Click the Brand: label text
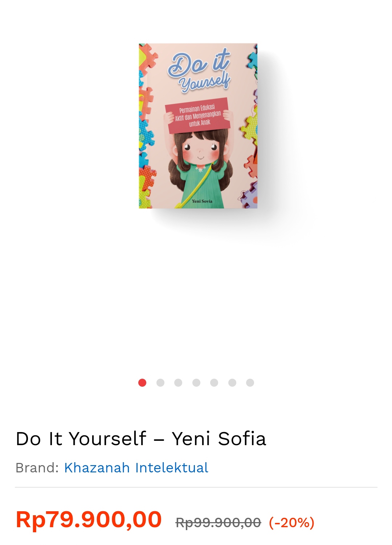Image resolution: width=392 pixels, height=545 pixels. pos(37,468)
